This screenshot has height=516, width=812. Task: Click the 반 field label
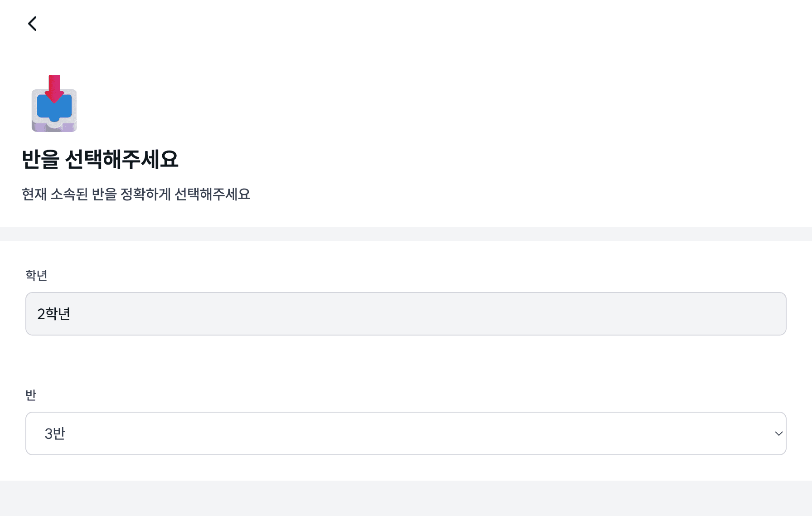tap(31, 395)
